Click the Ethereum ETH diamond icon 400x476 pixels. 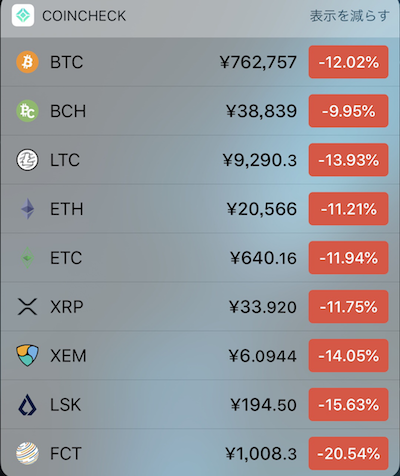click(28, 209)
